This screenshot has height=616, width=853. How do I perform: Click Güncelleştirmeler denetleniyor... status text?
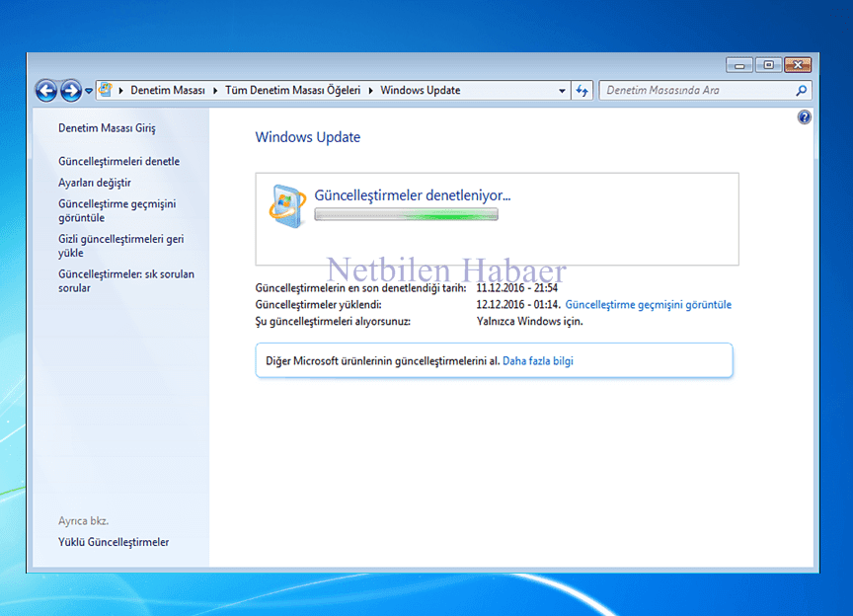click(x=413, y=194)
